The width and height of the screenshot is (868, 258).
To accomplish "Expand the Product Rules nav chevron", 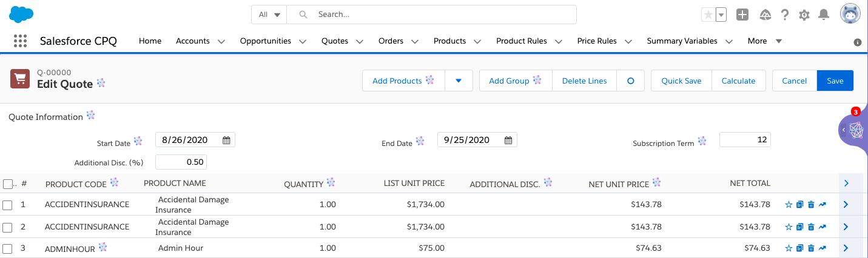I will click(558, 42).
